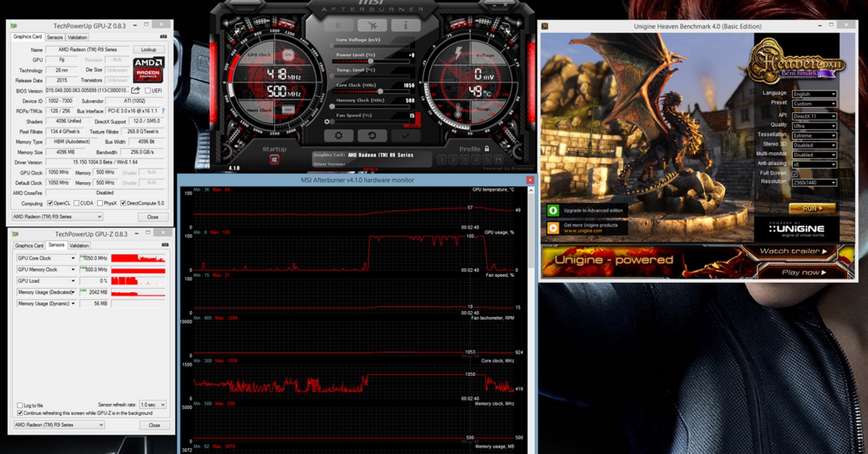Open the Language dropdown in Heaven Benchmark

(x=814, y=94)
